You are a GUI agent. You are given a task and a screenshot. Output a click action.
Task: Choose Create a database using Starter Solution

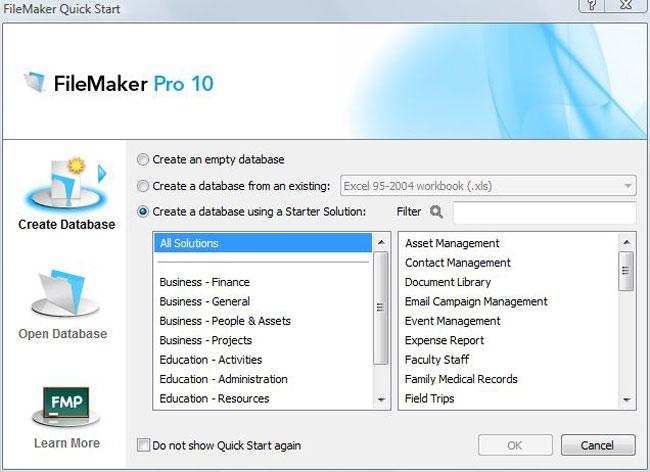click(144, 212)
